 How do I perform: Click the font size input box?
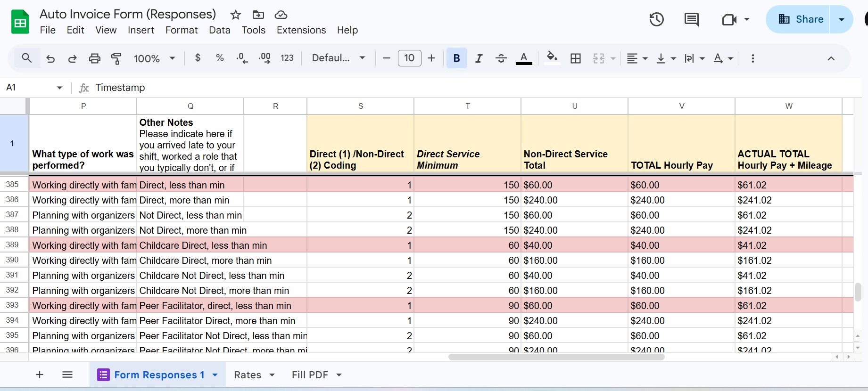(409, 58)
